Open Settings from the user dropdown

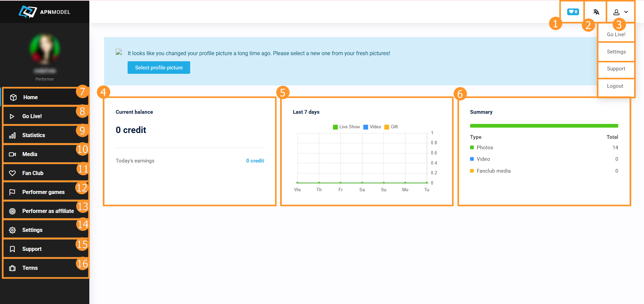(616, 52)
